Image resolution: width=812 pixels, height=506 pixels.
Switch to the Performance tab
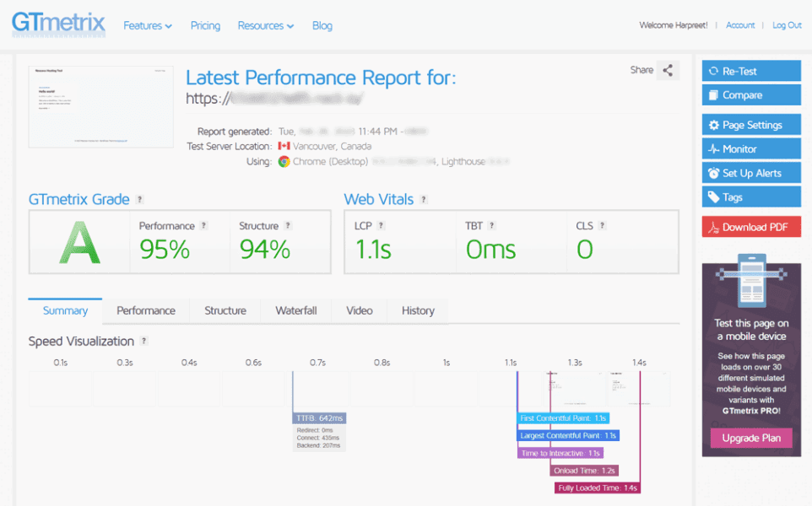tap(146, 310)
